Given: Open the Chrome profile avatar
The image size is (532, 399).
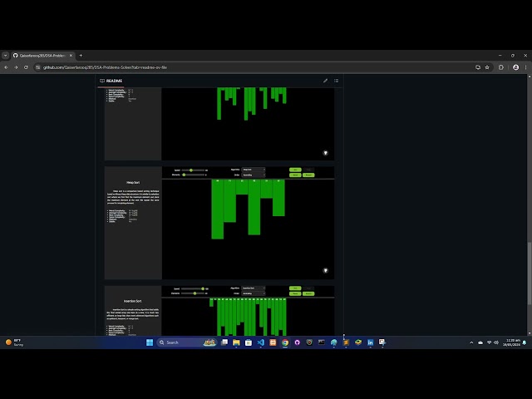Looking at the screenshot, I should point(515,67).
